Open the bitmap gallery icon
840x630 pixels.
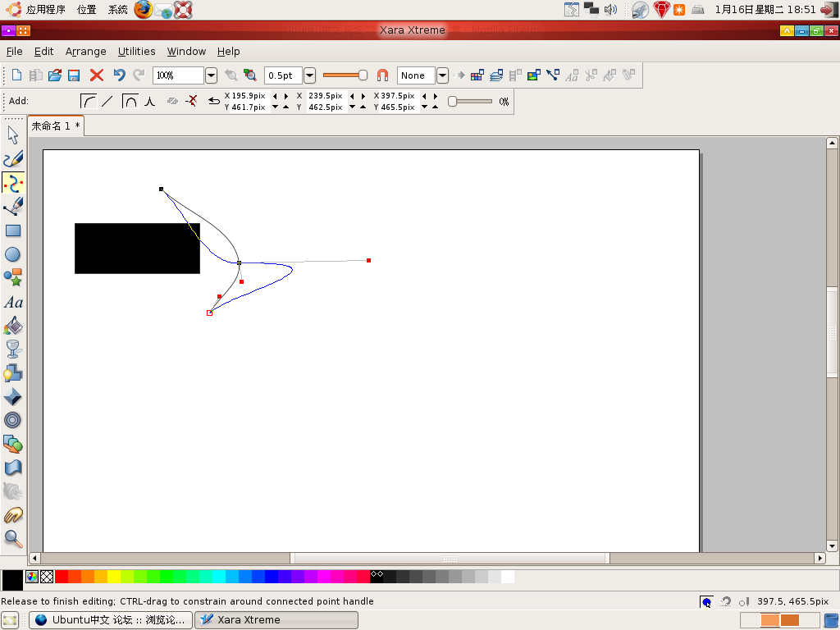[x=533, y=75]
